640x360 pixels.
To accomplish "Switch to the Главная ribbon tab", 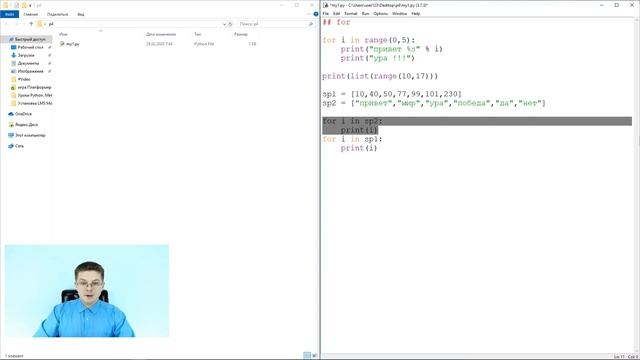I will [x=31, y=14].
